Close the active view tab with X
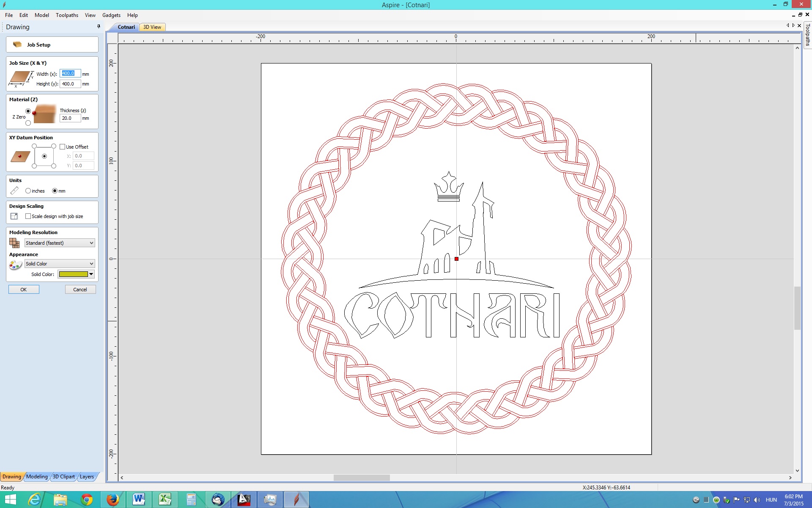The image size is (812, 508). point(799,25)
